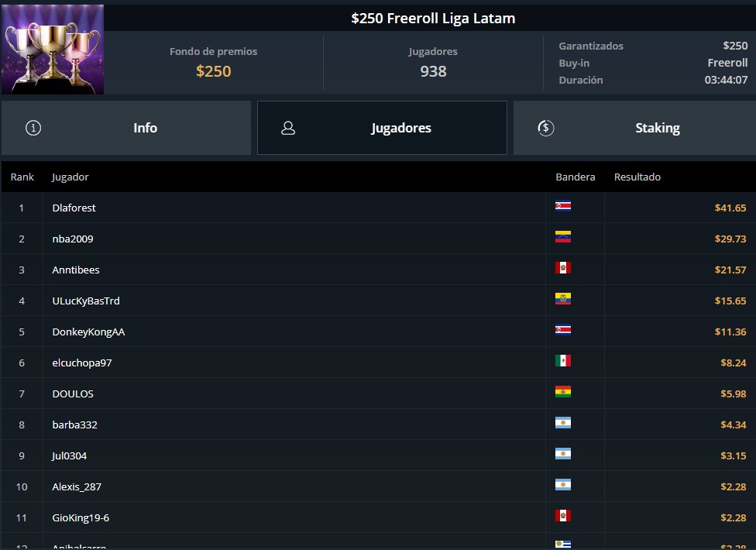This screenshot has height=550, width=756.
Task: Click the dollar coin Staking icon
Action: coord(545,128)
